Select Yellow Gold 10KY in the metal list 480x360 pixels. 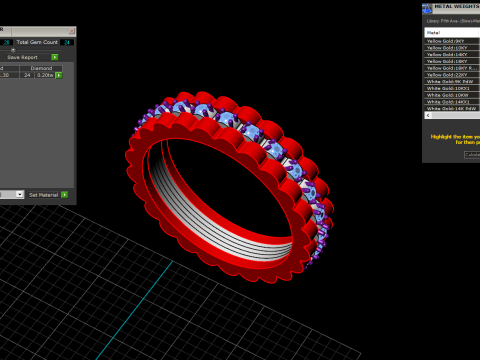pyautogui.click(x=452, y=48)
